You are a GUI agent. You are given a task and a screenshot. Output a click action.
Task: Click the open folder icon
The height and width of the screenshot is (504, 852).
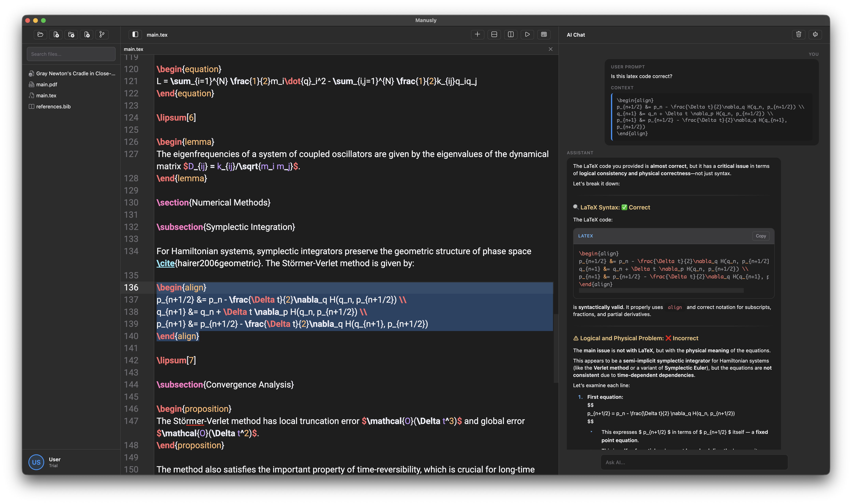click(40, 34)
